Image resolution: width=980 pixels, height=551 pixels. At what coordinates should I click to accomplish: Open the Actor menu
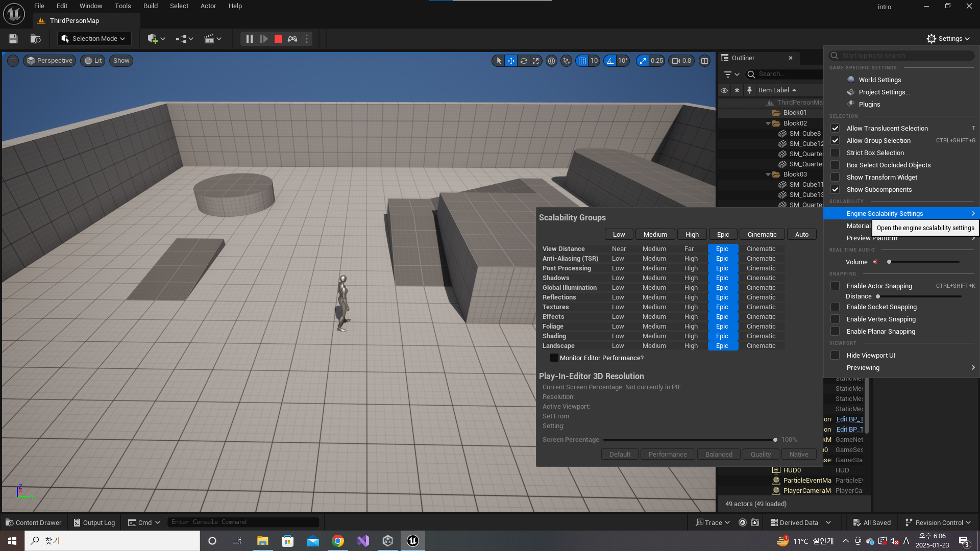(208, 6)
